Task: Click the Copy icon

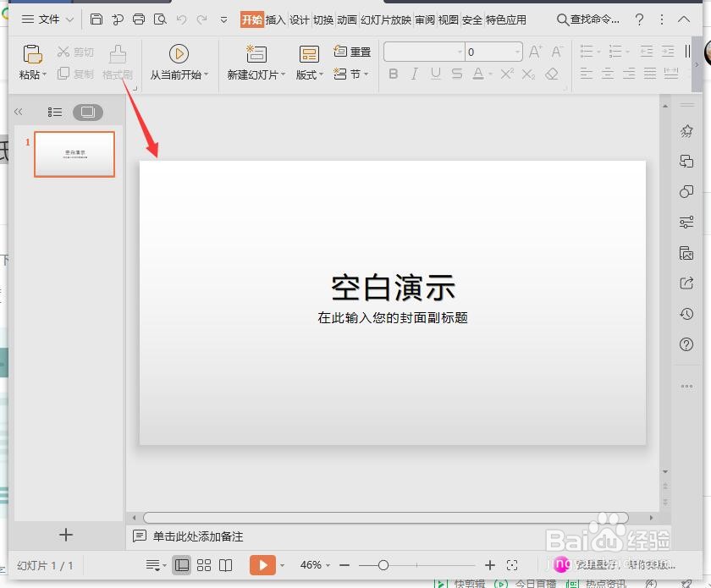Action: click(63, 73)
